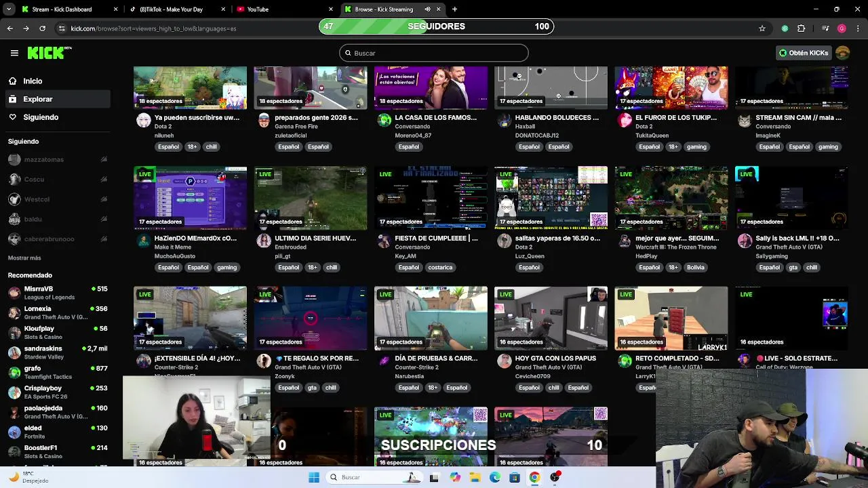Viewport: 868px width, 488px height.
Task: Click the Sallygaming channel avatar
Action: coord(745,241)
